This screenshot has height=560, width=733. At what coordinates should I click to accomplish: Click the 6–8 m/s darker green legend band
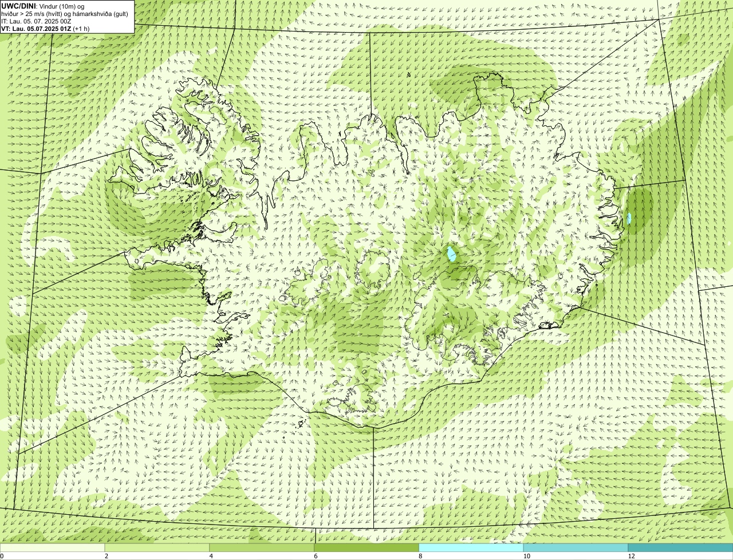[367, 548]
